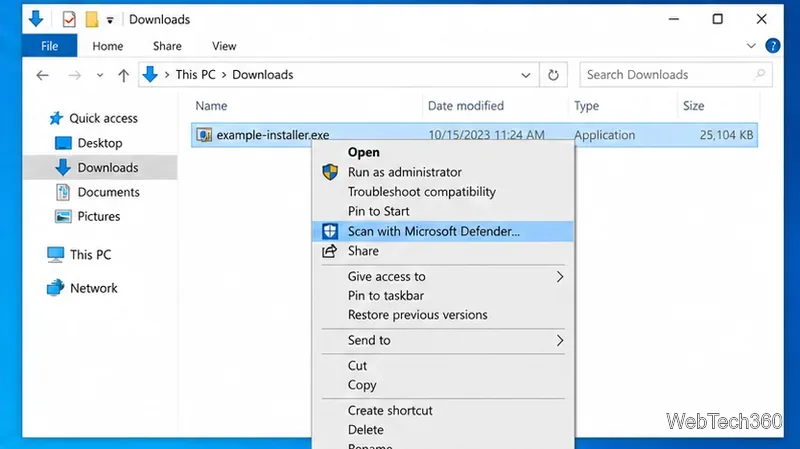Sort by the Size column header
Screen dimensions: 800x449
tap(693, 106)
